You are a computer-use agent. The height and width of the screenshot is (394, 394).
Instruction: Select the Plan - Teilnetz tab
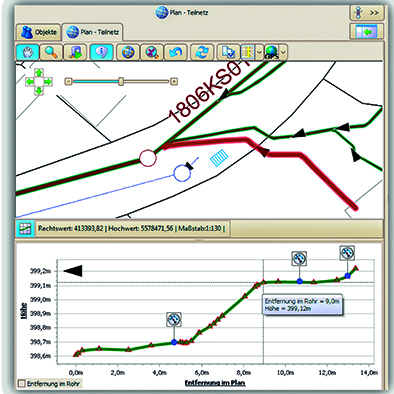click(x=92, y=32)
